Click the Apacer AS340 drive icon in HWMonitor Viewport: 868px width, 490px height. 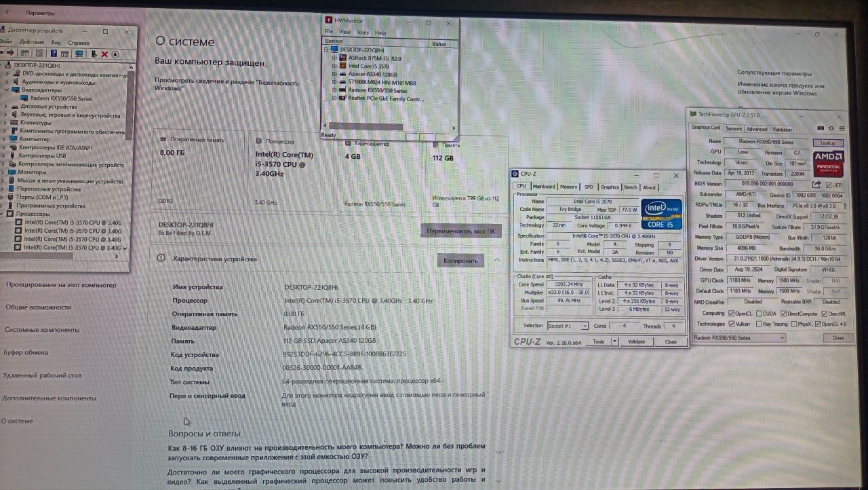(x=343, y=74)
